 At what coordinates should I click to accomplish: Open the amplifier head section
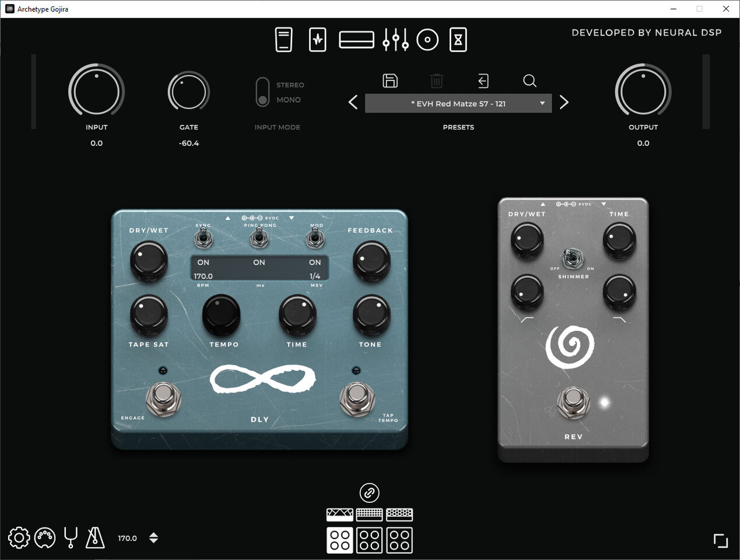pos(356,40)
